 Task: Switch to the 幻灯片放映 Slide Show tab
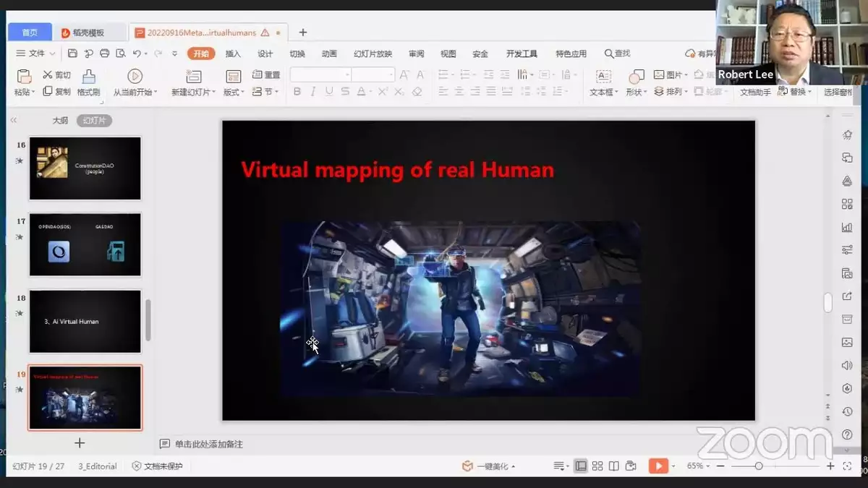373,53
